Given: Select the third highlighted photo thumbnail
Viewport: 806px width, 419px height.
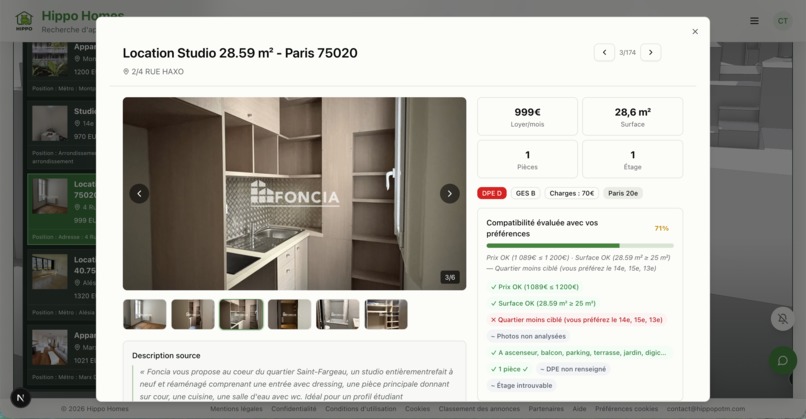Looking at the screenshot, I should coord(241,314).
